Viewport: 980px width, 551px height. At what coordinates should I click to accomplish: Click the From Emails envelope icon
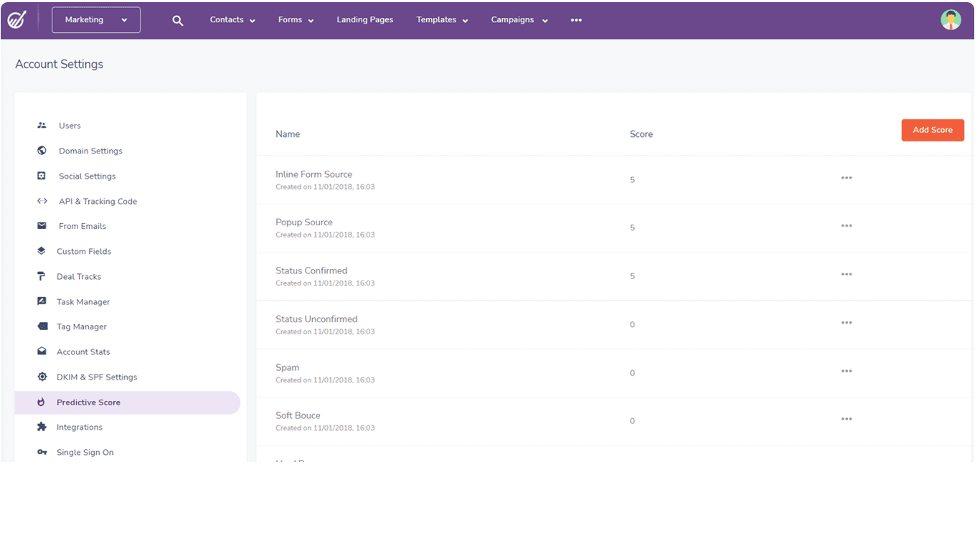tap(42, 226)
